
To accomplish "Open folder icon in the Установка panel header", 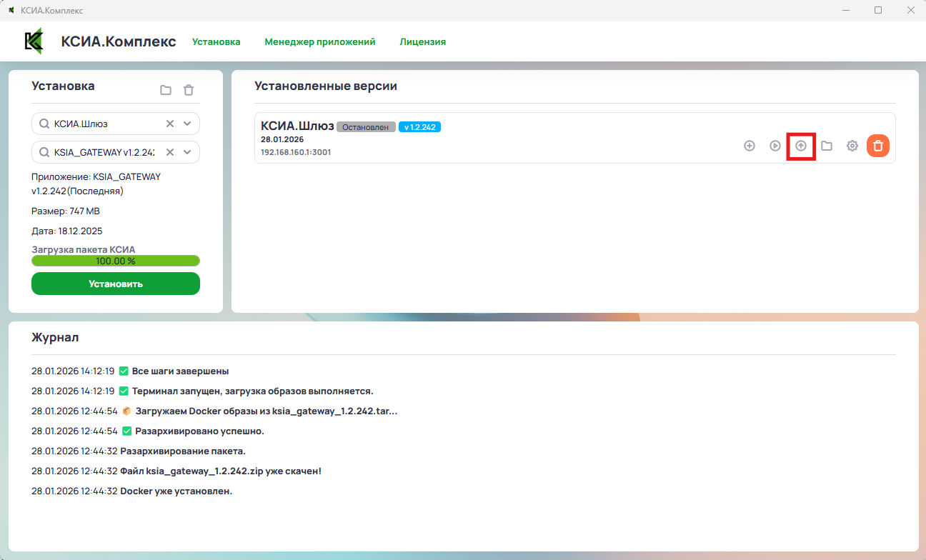I will tap(166, 90).
